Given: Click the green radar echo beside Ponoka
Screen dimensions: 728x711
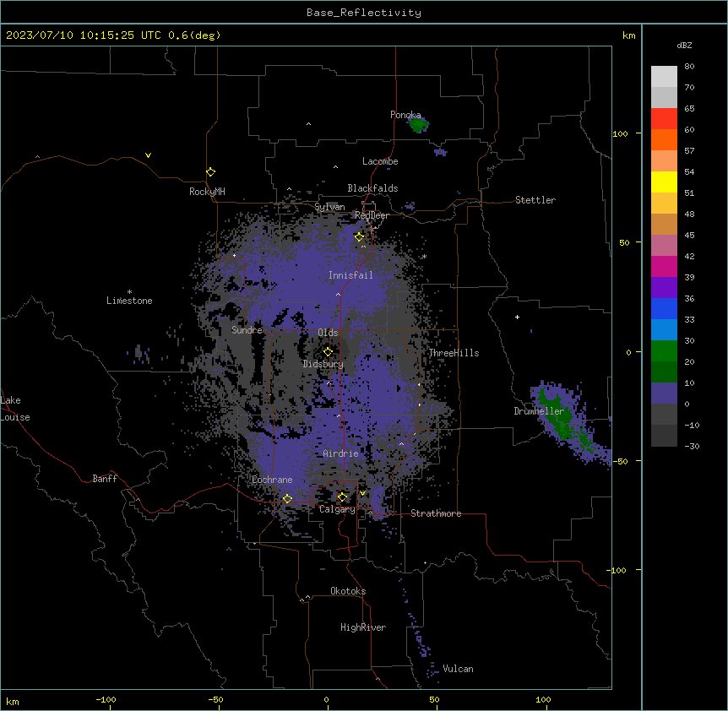Looking at the screenshot, I should pyautogui.click(x=418, y=124).
